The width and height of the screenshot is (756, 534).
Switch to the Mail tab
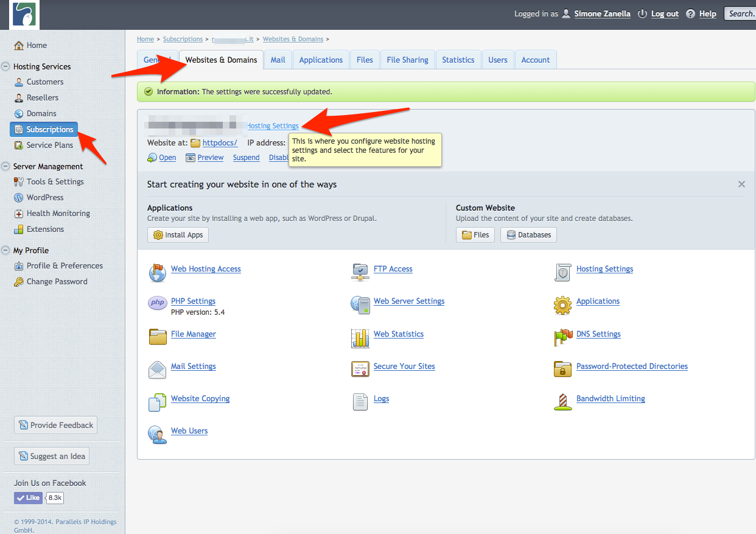coord(278,60)
